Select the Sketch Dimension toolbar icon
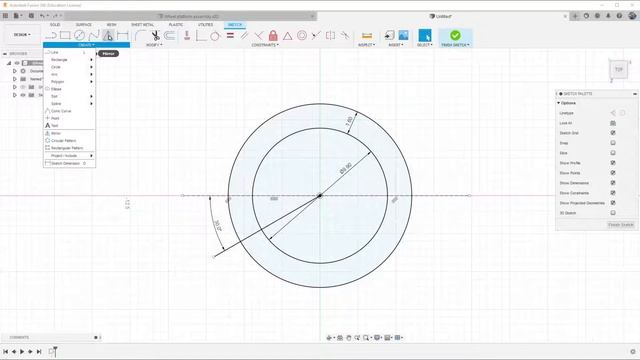The width and height of the screenshot is (640, 360). click(122, 36)
